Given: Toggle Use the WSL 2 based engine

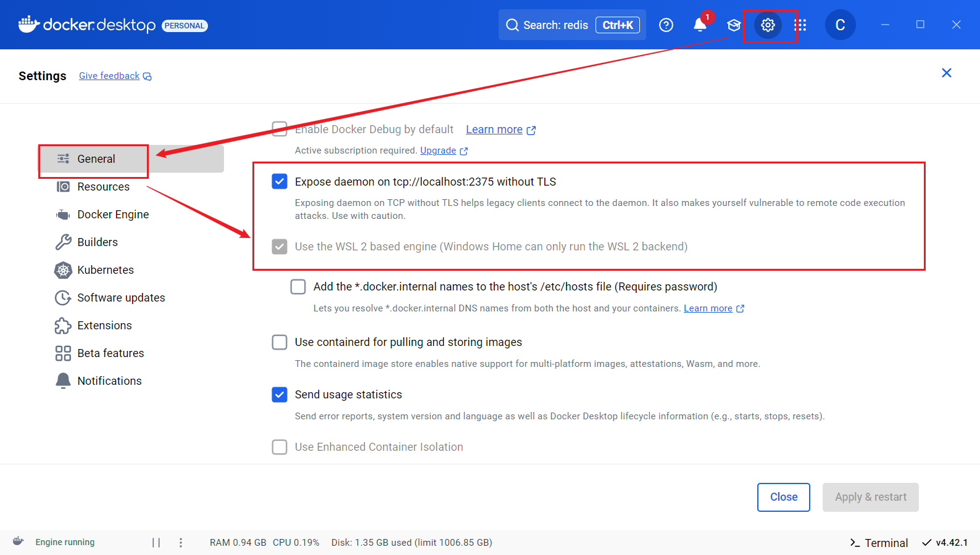Looking at the screenshot, I should 280,247.
